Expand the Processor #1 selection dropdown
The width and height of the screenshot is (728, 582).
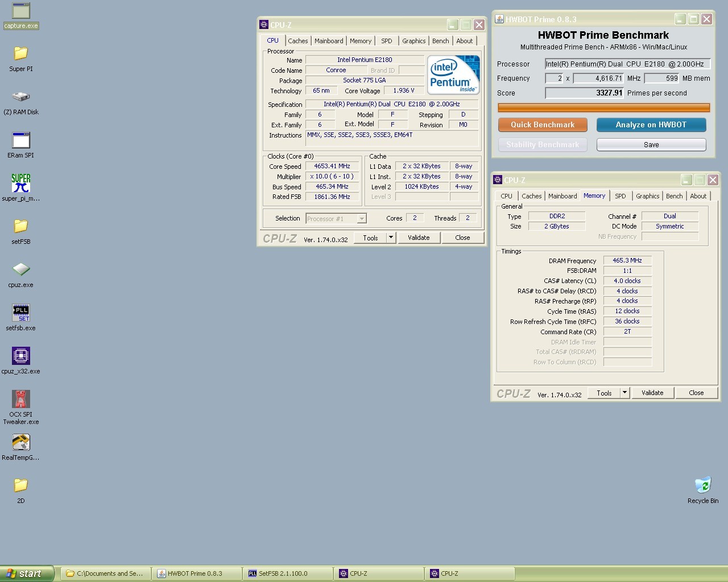click(362, 219)
